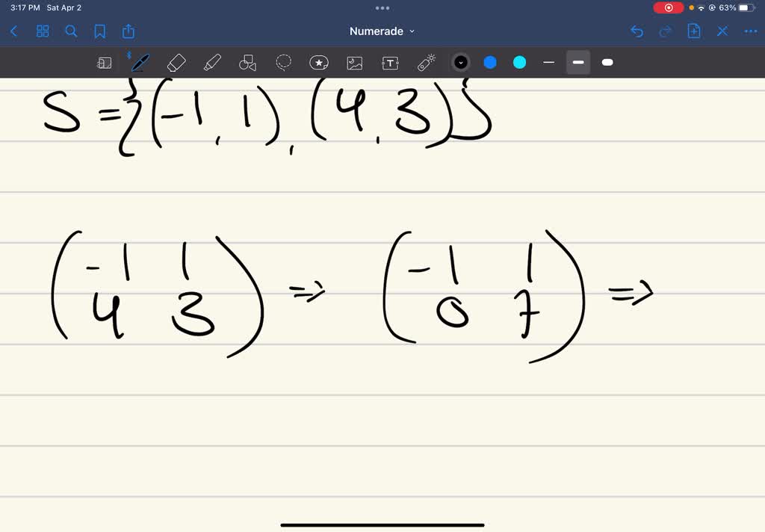This screenshot has width=765, height=532.
Task: Open the more options ellipsis menu
Action: [751, 31]
